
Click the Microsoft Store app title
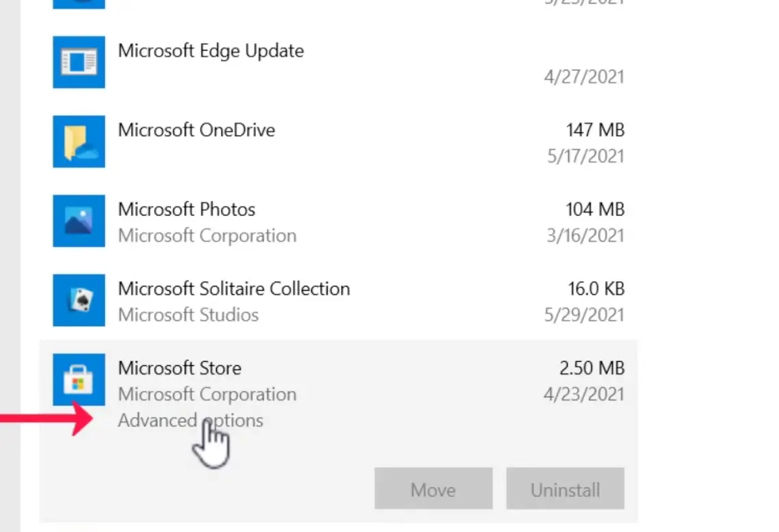point(180,368)
